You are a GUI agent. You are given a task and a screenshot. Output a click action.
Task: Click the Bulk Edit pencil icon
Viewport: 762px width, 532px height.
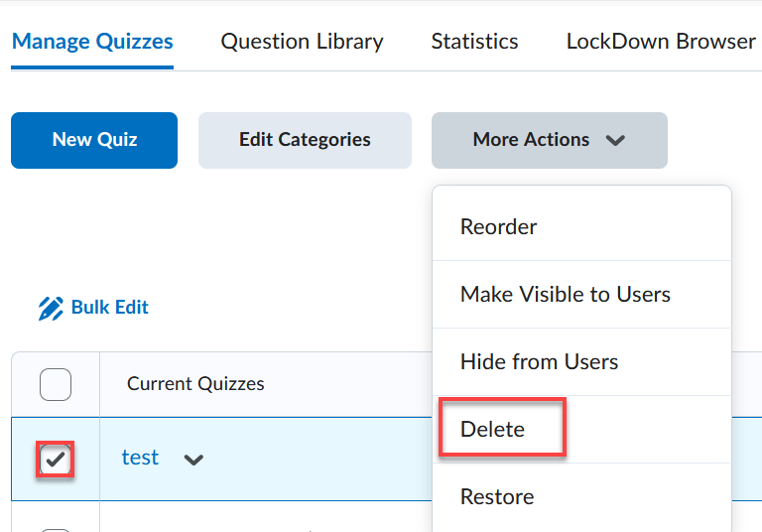51,308
